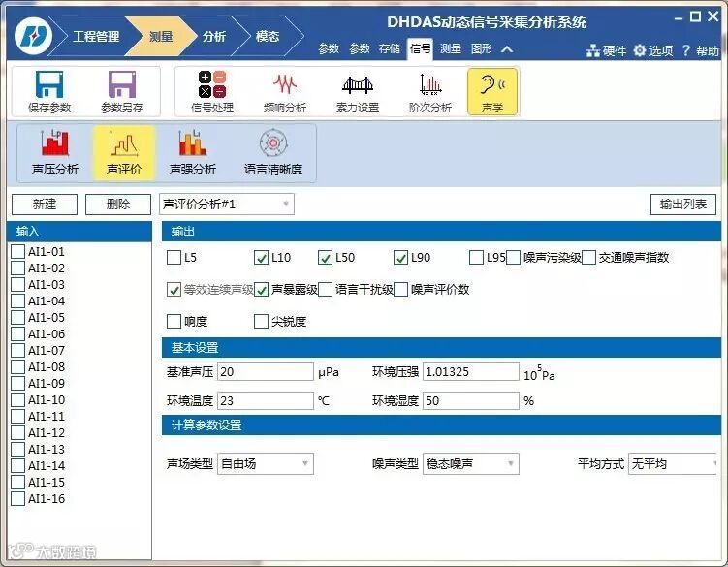Click the Delete (删除) button
The width and height of the screenshot is (728, 567).
click(118, 205)
